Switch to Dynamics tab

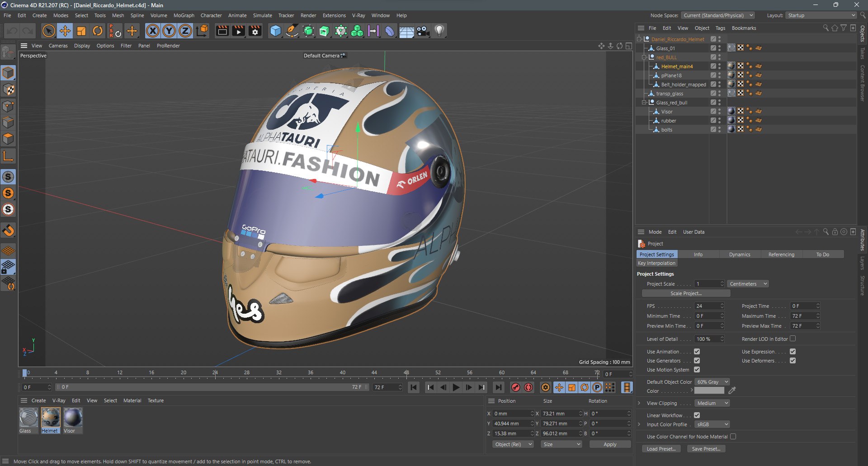pos(739,254)
